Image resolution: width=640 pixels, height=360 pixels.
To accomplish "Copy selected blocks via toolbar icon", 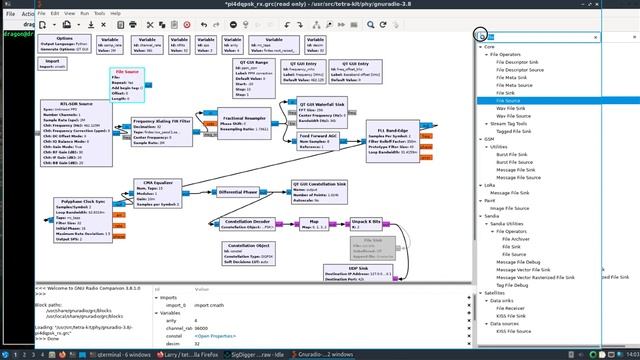I will click(162, 25).
